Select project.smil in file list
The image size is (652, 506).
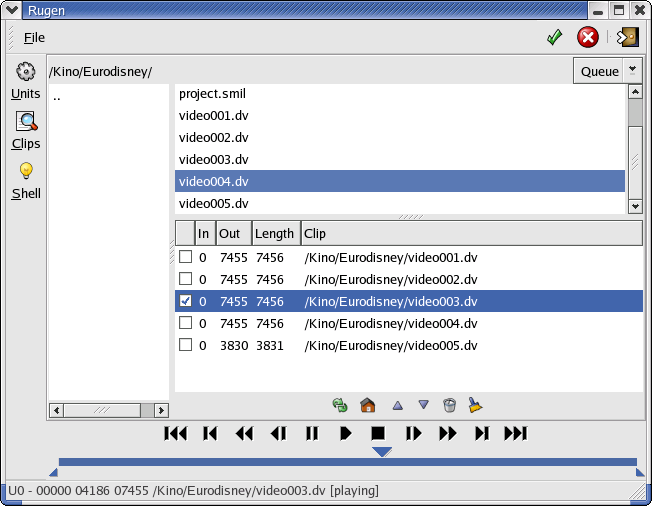[212, 94]
